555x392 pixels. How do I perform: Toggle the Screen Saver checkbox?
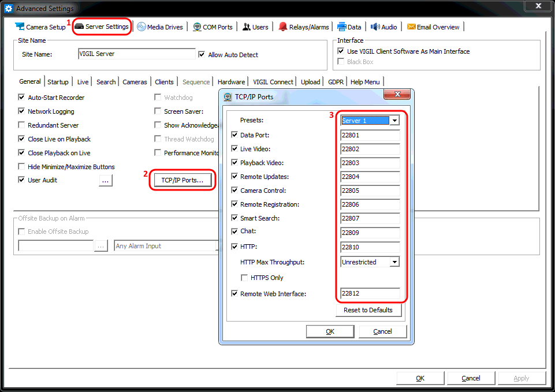pos(158,111)
